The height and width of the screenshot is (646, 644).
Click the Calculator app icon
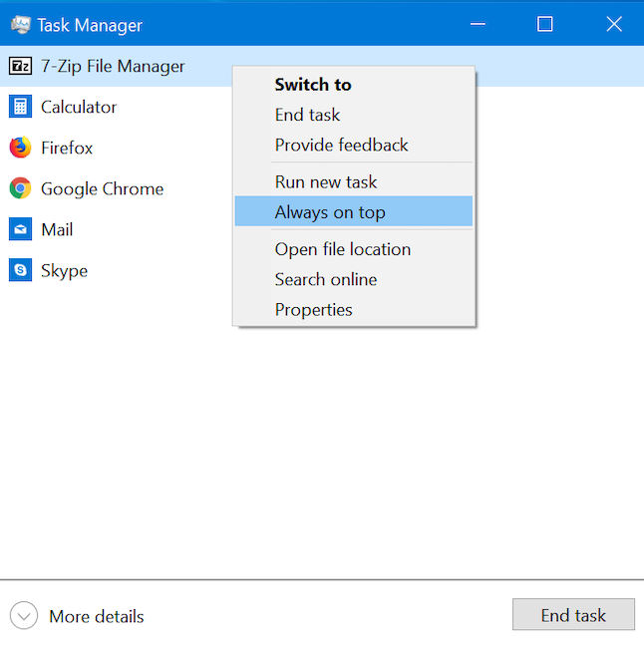tap(20, 107)
